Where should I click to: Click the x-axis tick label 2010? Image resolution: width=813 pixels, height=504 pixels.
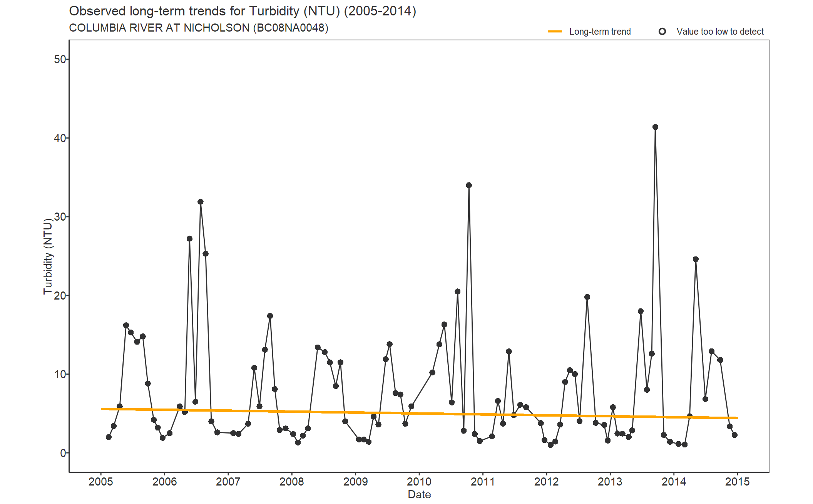(419, 482)
